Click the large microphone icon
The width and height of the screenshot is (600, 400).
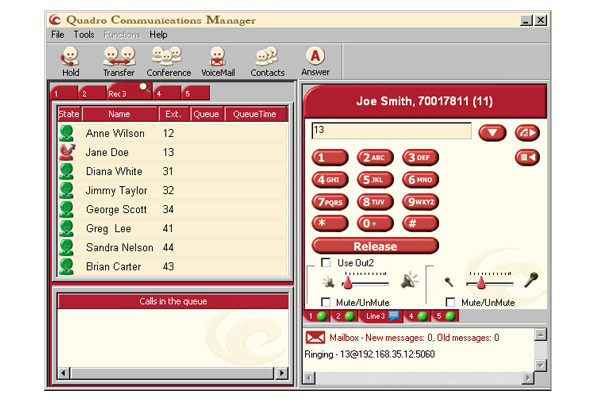[x=531, y=280]
